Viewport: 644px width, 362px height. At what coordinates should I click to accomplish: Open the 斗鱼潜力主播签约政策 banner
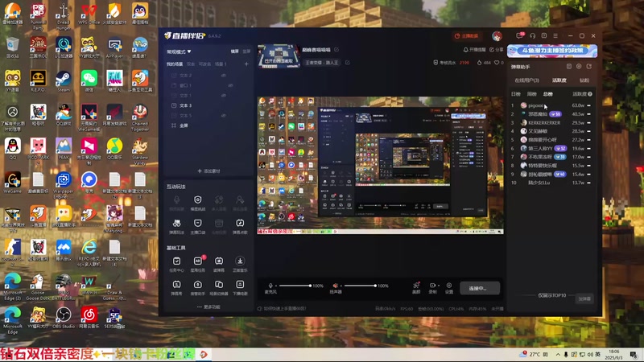pyautogui.click(x=552, y=51)
